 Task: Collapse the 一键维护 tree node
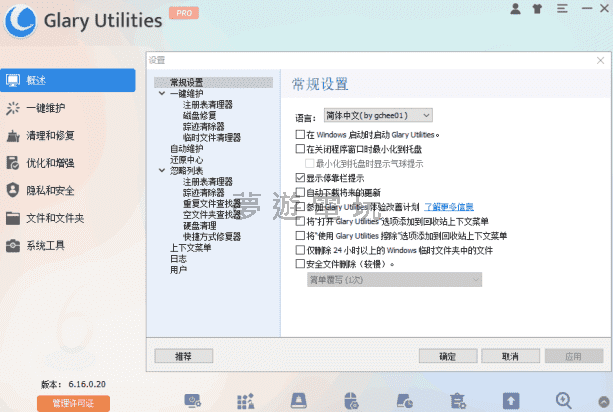pos(162,93)
